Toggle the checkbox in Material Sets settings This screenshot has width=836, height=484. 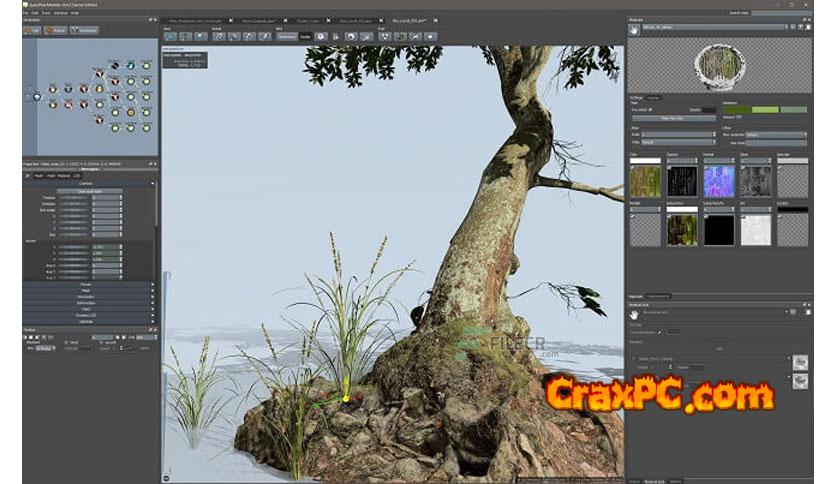[659, 331]
